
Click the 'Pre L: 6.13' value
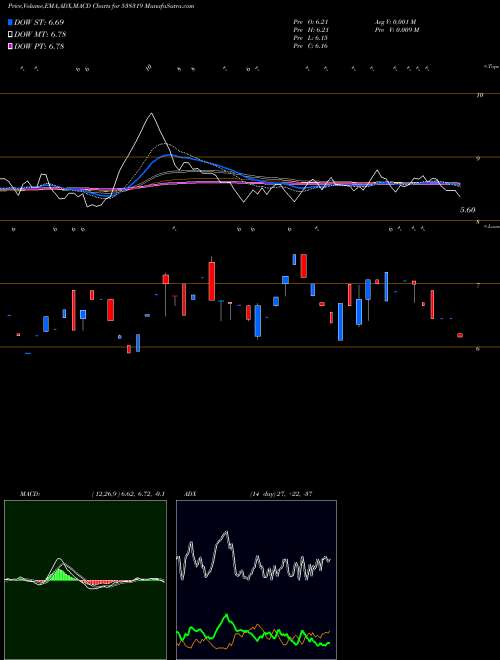[311, 38]
